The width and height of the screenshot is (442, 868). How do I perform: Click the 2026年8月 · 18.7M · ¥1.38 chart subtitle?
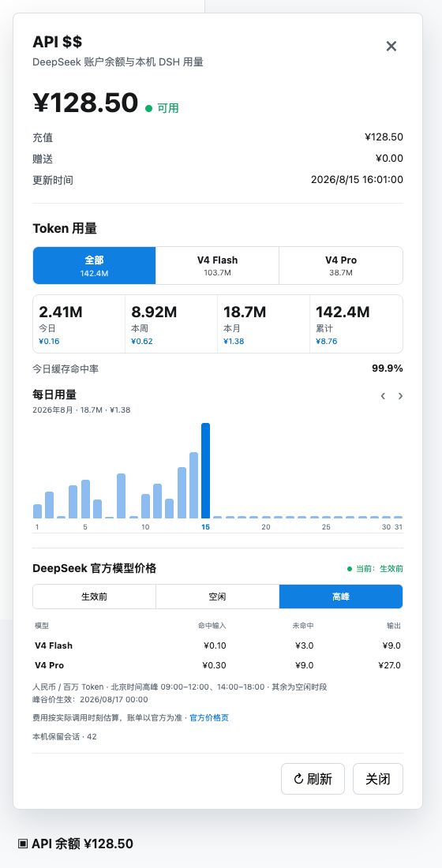coord(81,410)
